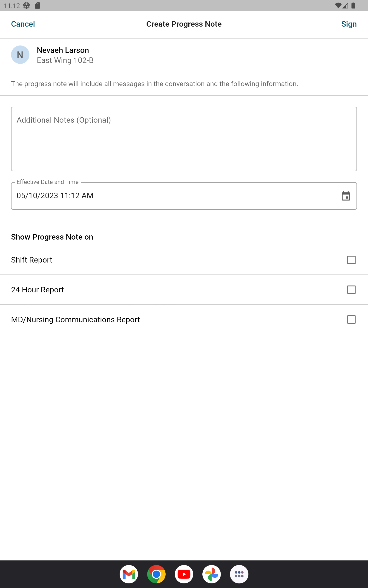Select the Nevaeh Larson name text

pyautogui.click(x=63, y=50)
